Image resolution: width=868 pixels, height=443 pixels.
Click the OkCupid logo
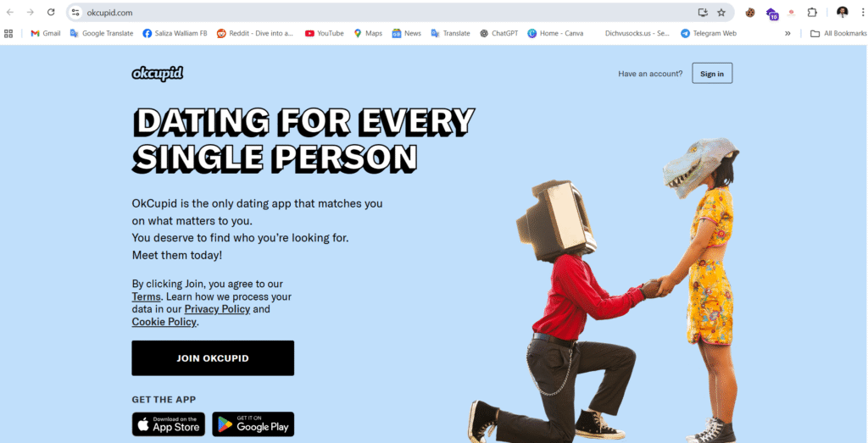[157, 74]
